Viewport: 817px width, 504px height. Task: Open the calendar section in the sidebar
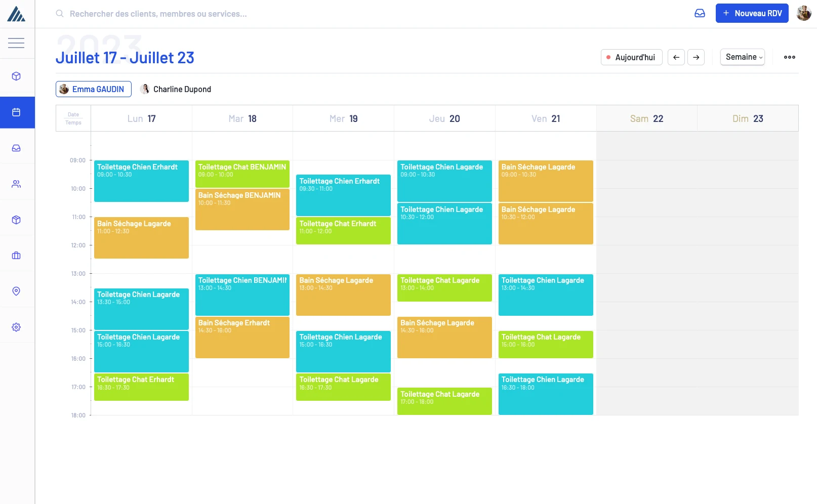(16, 112)
